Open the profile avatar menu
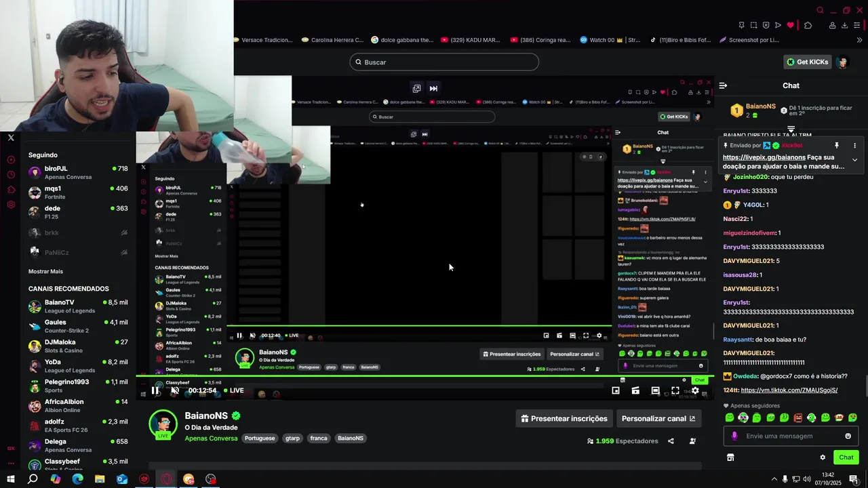Viewport: 868px width, 488px height. pos(842,62)
